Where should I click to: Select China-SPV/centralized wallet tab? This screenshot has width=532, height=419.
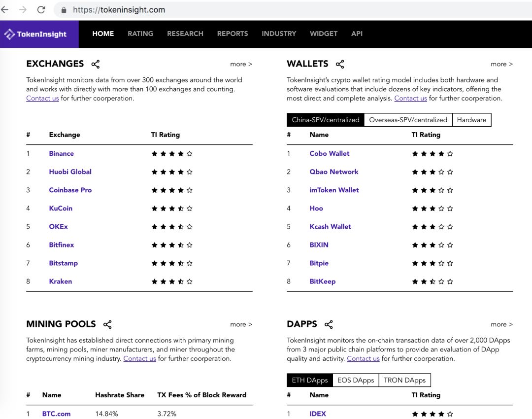(x=326, y=120)
